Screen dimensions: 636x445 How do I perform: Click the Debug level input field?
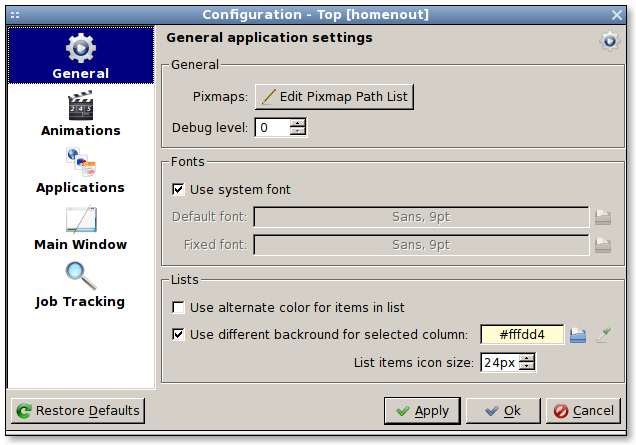(272, 128)
